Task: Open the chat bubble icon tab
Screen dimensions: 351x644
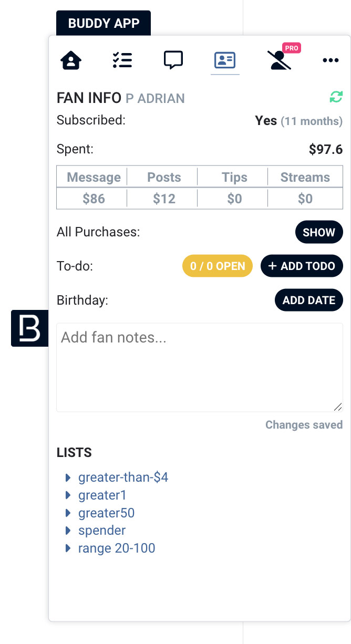Action: pyautogui.click(x=173, y=60)
